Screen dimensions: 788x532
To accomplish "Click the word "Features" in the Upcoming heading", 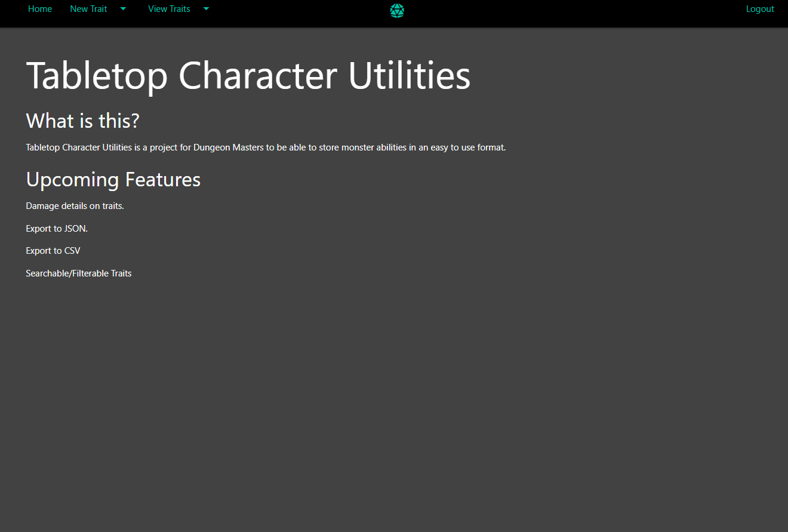I will click(x=162, y=179).
